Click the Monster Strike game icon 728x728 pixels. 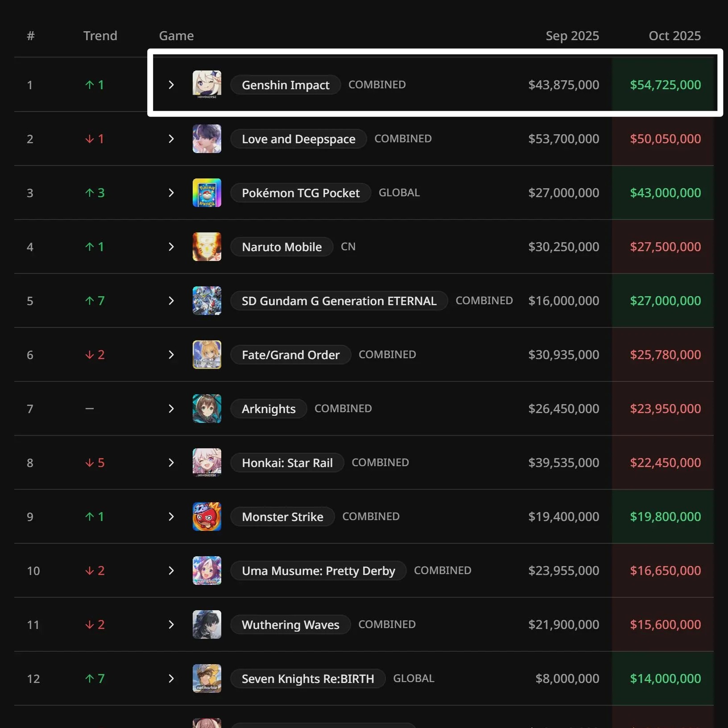pos(207,517)
